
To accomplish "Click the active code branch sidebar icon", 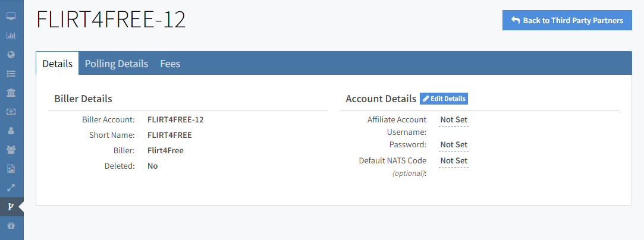I will tap(11, 207).
